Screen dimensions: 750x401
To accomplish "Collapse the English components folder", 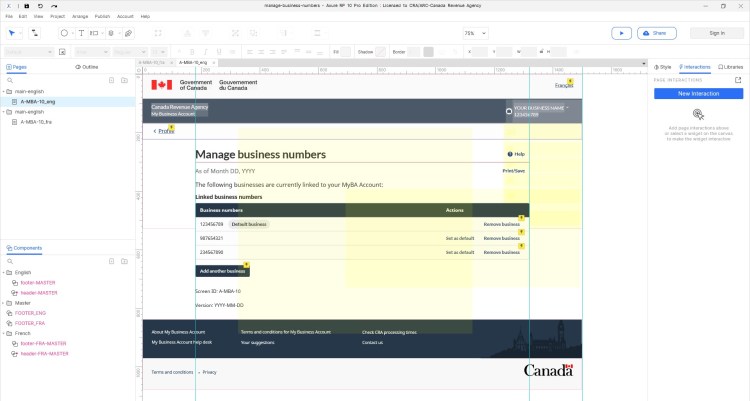I will coord(5,272).
